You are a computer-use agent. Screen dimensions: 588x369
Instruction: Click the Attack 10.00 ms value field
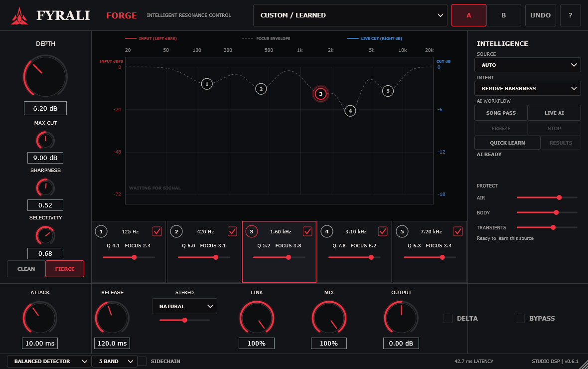40,343
